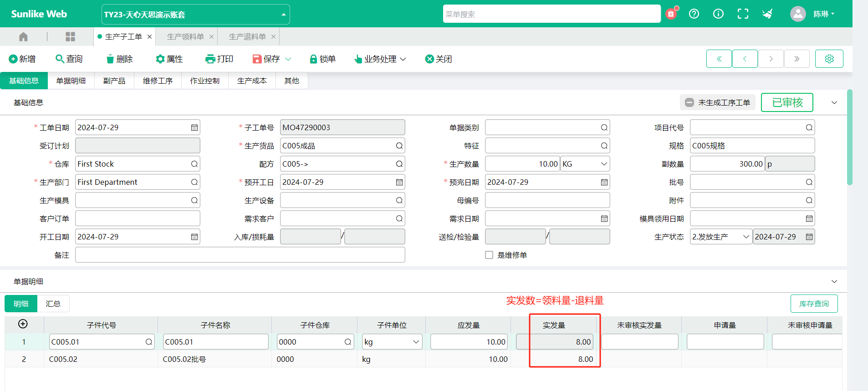Toggle 未生成工序工单 status indicator
Viewport: 868px width, 391px height.
pos(718,102)
